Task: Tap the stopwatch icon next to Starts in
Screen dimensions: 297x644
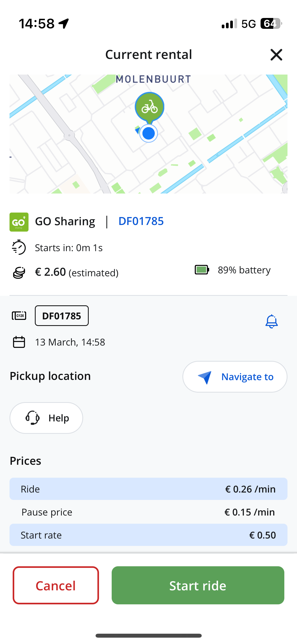Action: point(19,247)
